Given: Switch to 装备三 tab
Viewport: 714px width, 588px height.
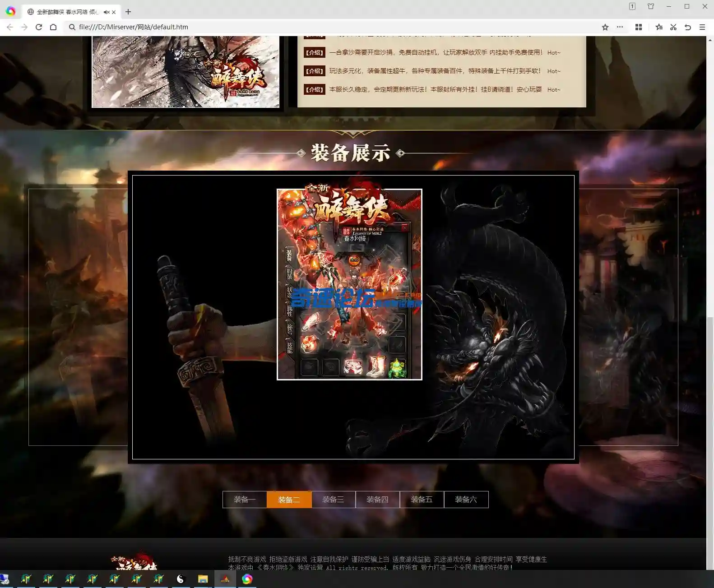Looking at the screenshot, I should click(333, 500).
